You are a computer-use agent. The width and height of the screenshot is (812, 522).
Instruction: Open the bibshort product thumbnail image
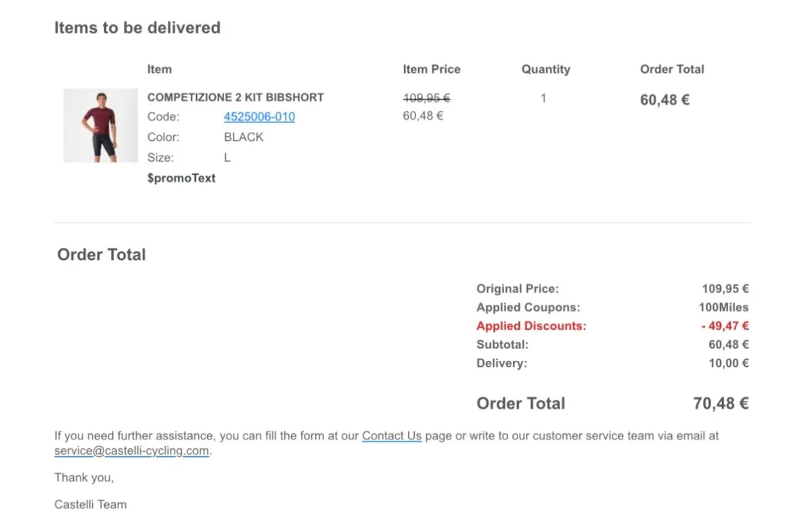pos(100,126)
